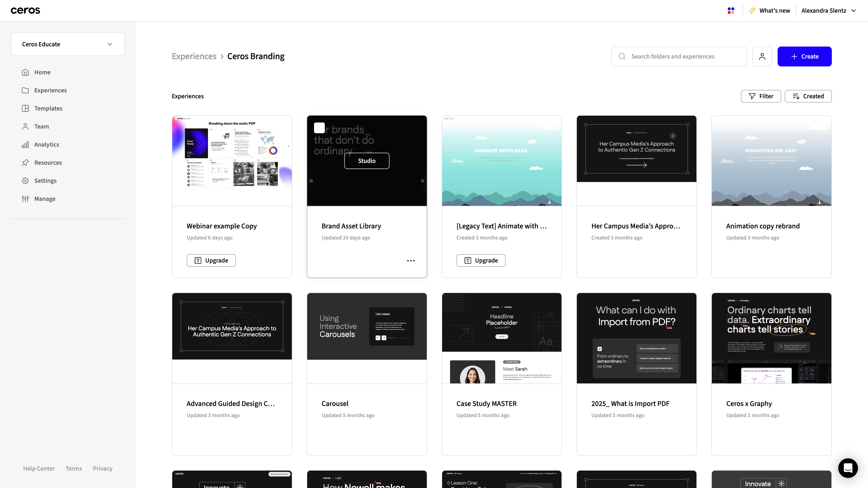Click the funnel icon on Filter

click(x=752, y=96)
